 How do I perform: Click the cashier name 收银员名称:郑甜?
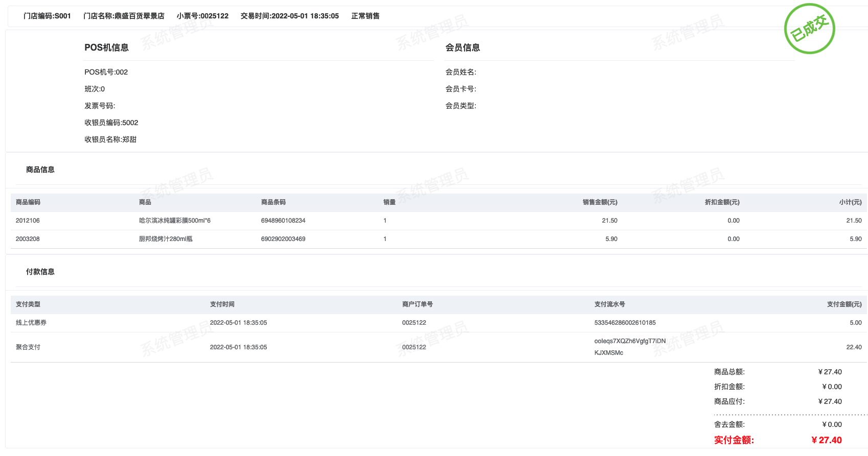(110, 139)
